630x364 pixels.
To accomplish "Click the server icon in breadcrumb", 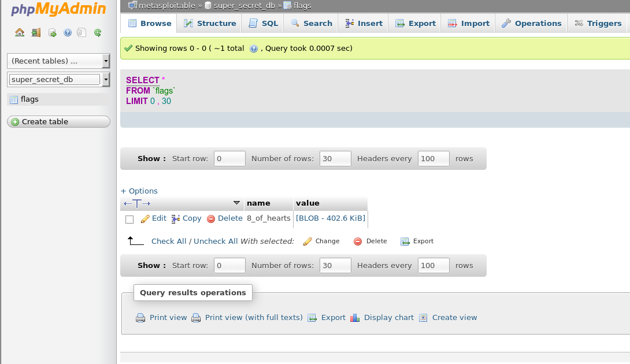I will click(x=132, y=6).
